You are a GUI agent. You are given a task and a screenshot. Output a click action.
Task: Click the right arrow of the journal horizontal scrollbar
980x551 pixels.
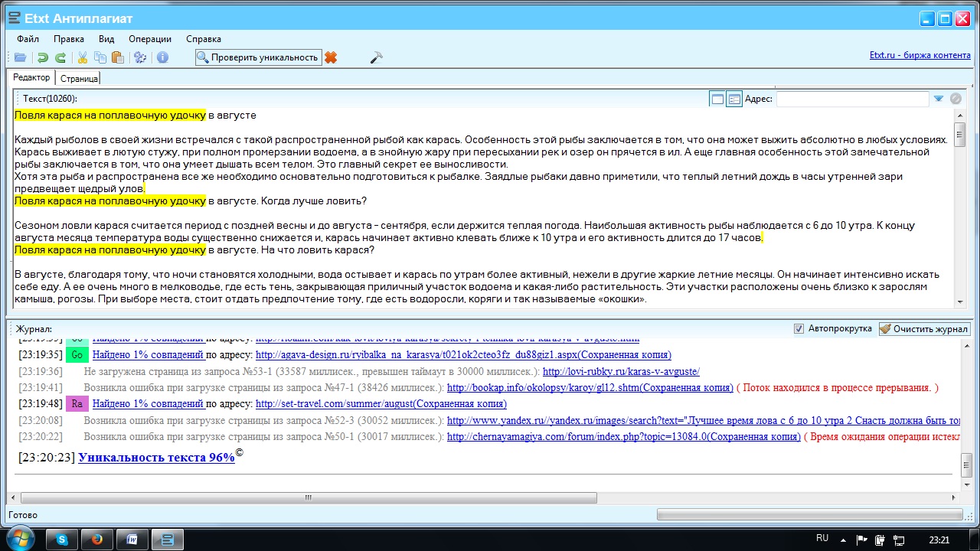[x=952, y=497]
